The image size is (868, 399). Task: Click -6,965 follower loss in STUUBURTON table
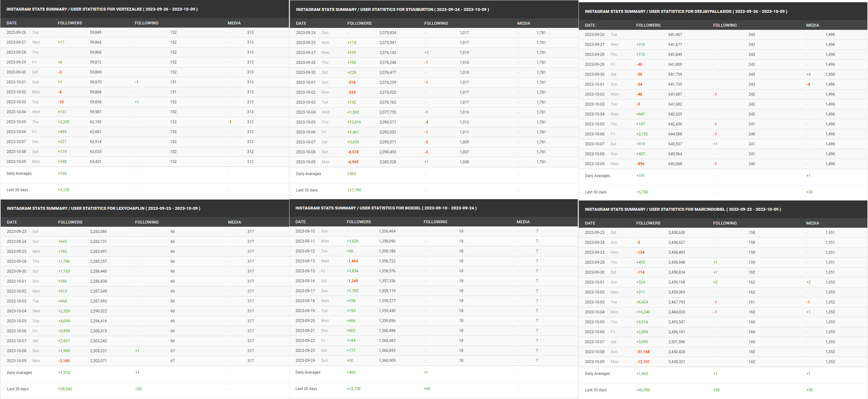(353, 162)
